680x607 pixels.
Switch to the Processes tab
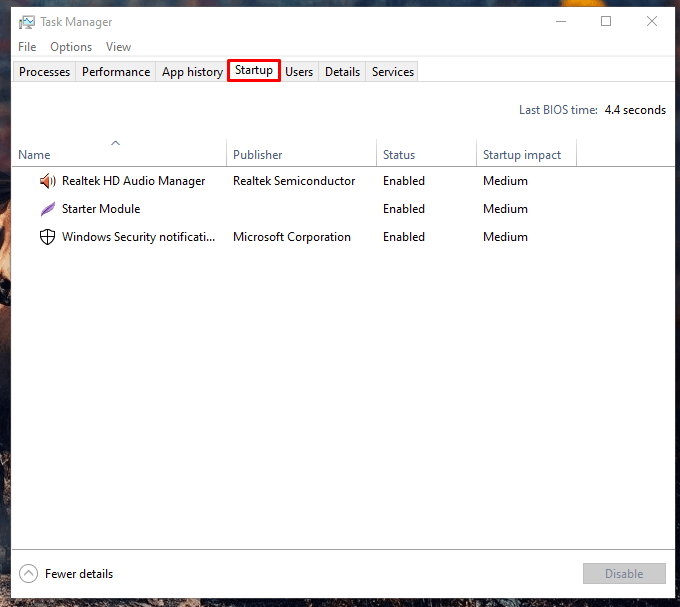pyautogui.click(x=44, y=72)
